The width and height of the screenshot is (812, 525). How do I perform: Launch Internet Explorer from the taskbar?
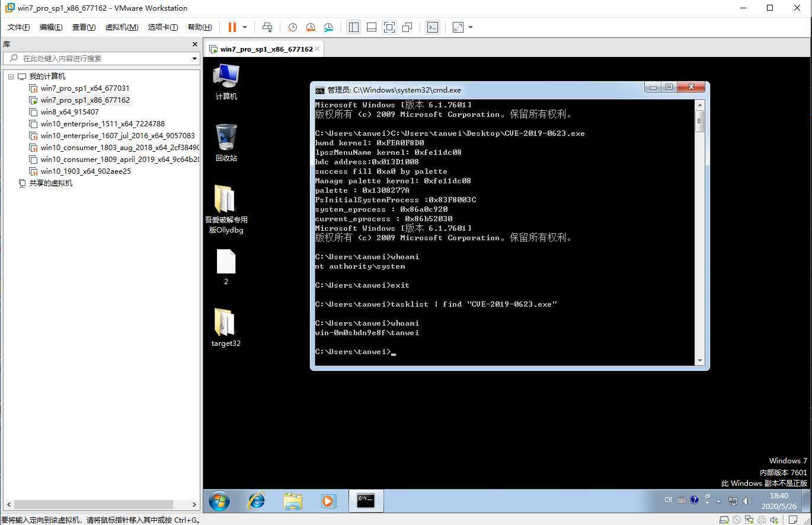click(256, 501)
